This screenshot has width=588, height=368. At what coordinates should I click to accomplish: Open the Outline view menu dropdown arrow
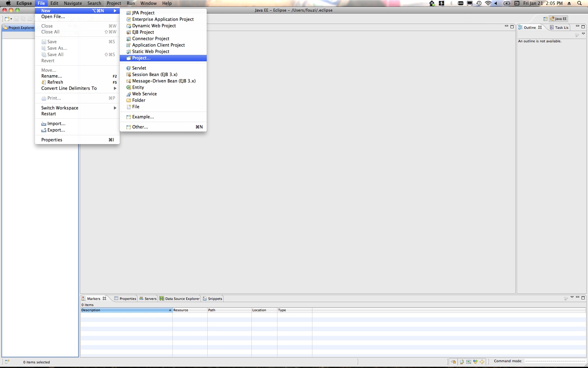(x=583, y=34)
